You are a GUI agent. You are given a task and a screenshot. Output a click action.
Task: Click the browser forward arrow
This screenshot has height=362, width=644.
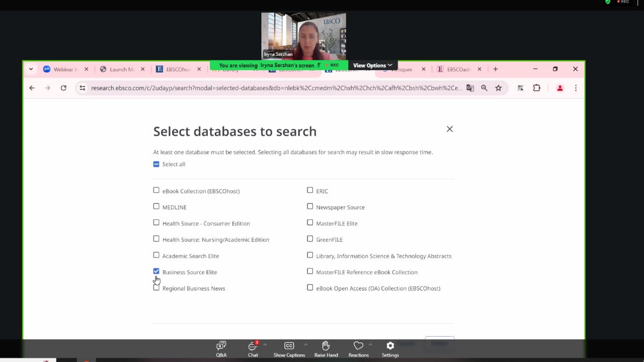[48, 88]
